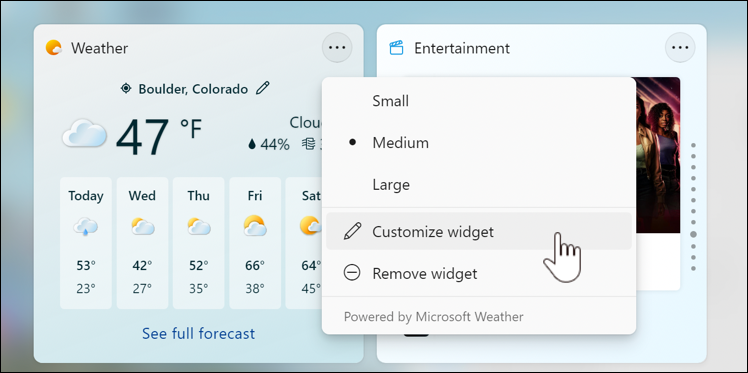Click the Weather widget title text

100,48
